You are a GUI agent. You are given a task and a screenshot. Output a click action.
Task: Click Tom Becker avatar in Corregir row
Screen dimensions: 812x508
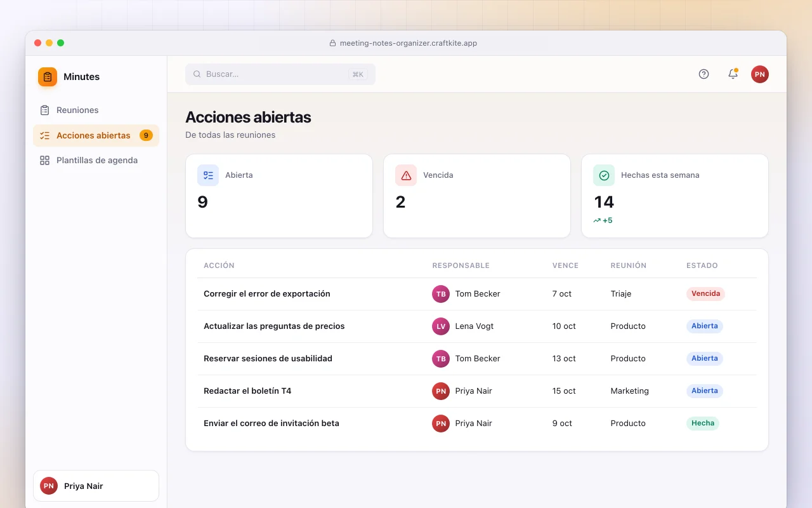point(441,294)
